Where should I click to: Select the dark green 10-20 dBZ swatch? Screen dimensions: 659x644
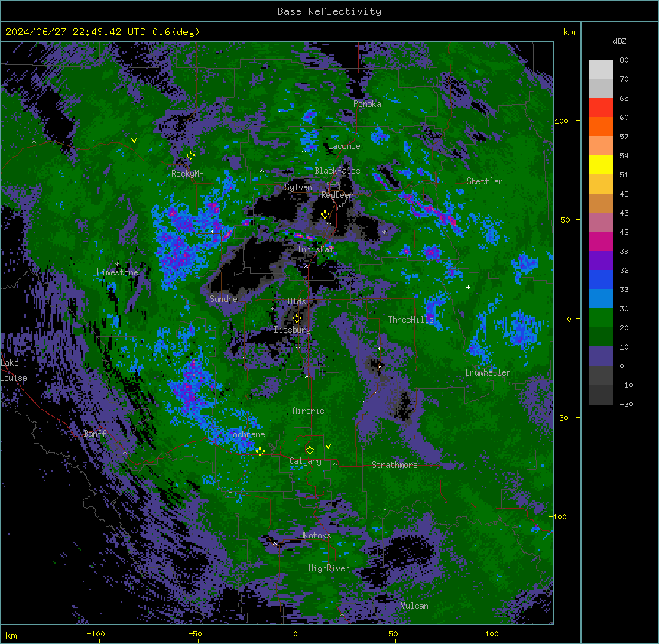coord(601,337)
